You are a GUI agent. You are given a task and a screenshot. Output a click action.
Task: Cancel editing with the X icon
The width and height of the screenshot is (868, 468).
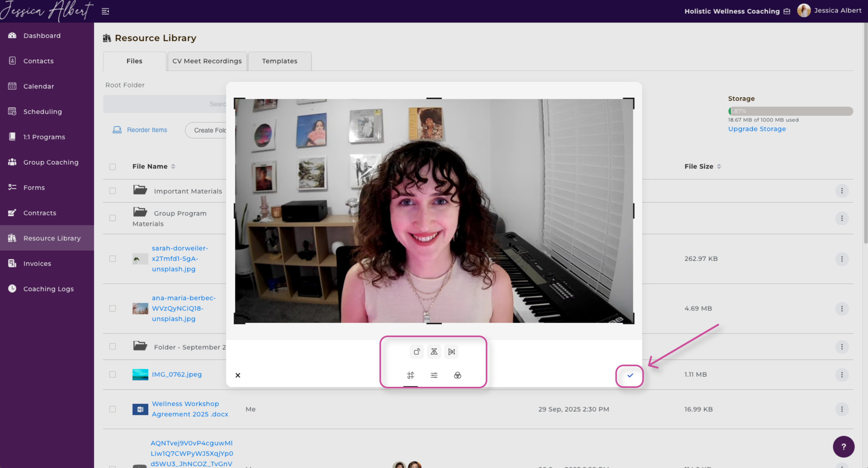tap(238, 375)
